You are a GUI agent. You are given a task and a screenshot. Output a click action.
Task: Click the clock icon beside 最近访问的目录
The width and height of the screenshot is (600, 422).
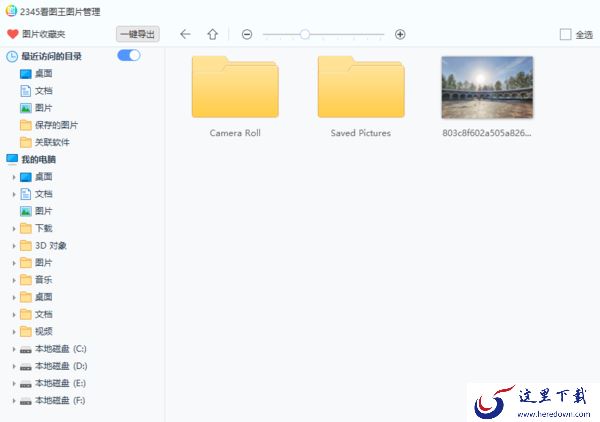click(x=12, y=57)
